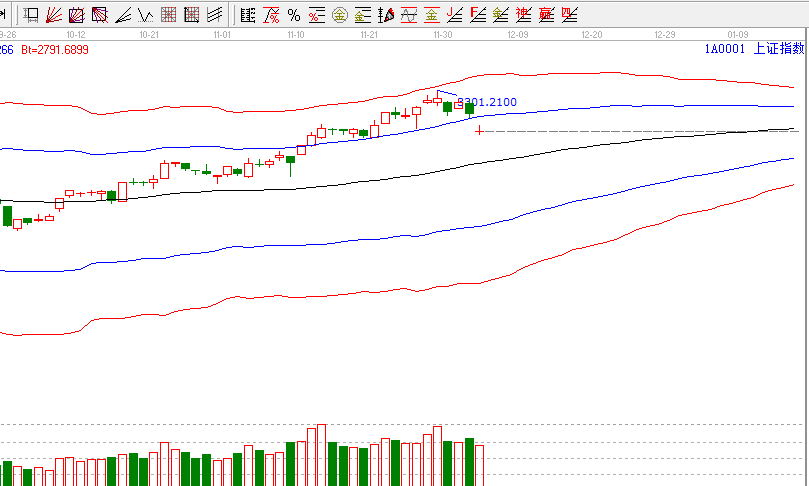The width and height of the screenshot is (809, 486).
Task: Click the 12-09 date on the time axis
Action: tap(517, 34)
